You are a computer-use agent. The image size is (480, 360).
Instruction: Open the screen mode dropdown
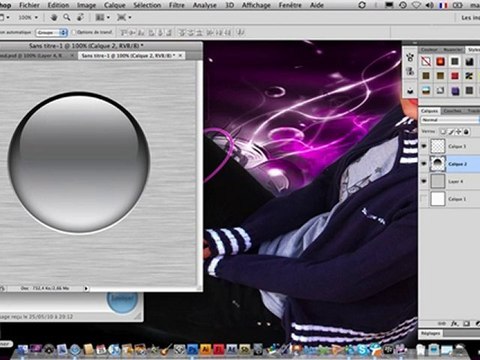pos(124,17)
